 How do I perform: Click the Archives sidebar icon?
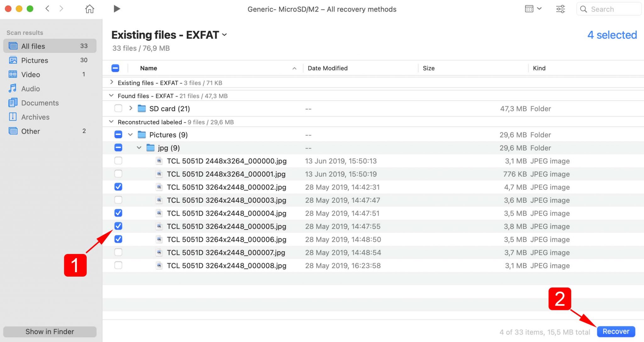tap(12, 117)
